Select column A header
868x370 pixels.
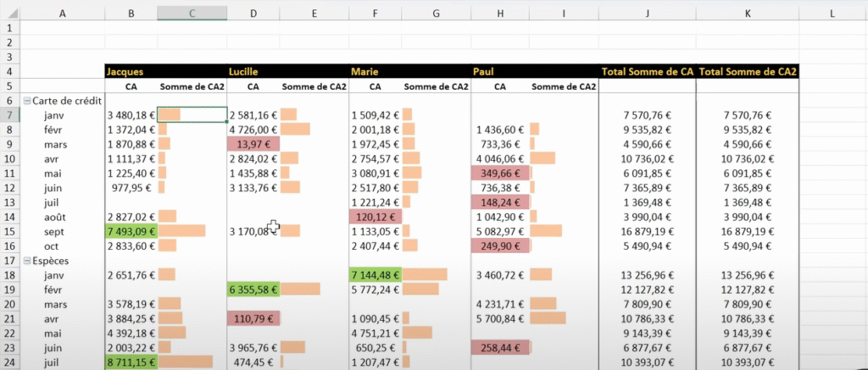pyautogui.click(x=62, y=14)
